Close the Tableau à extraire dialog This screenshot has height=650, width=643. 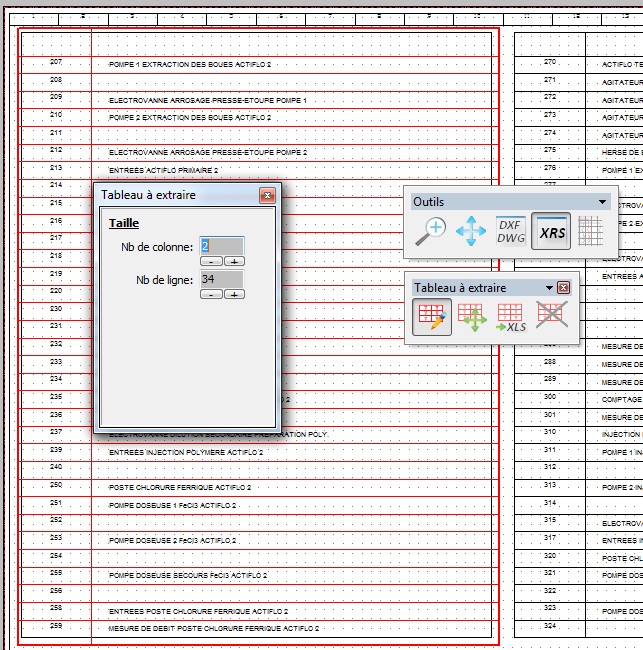tap(267, 196)
